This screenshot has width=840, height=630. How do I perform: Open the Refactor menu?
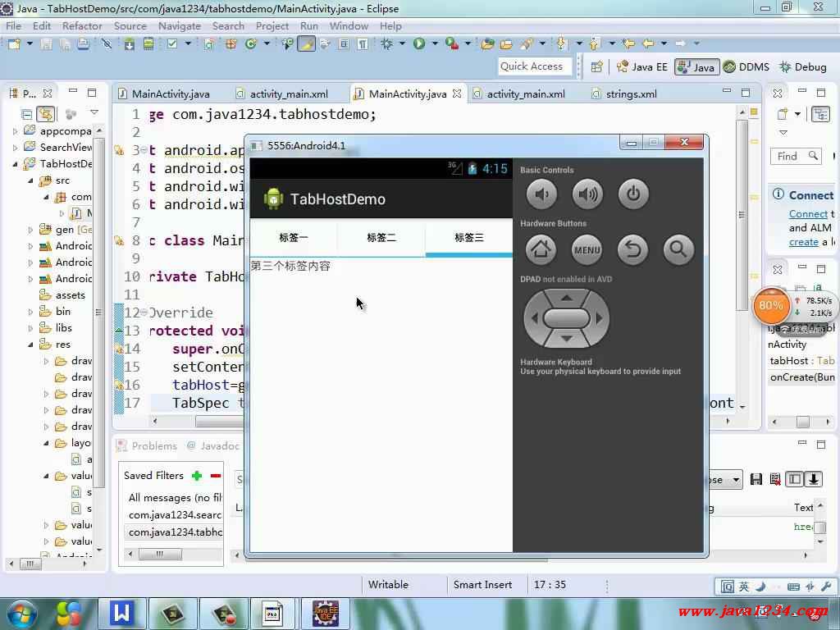[82, 25]
